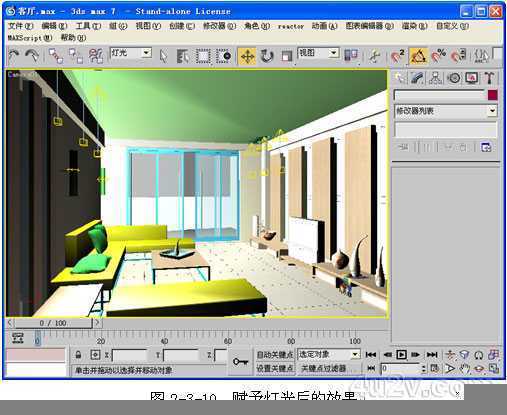Toggle the Pin Stack icon
The image size is (507, 415).
(403, 147)
